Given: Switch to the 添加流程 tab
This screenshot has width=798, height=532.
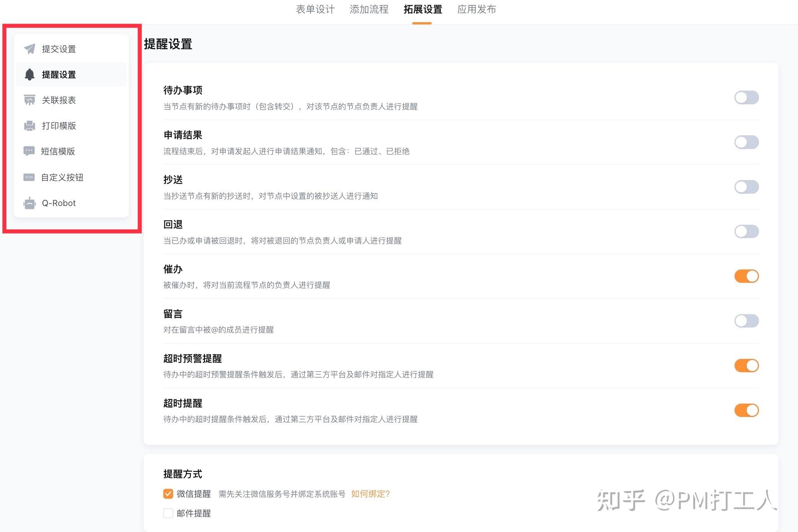Looking at the screenshot, I should (x=369, y=9).
